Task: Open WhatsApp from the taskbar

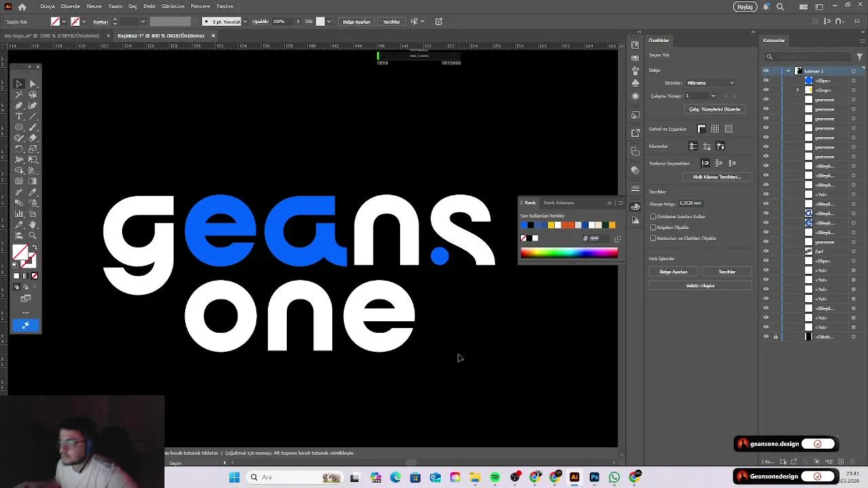Action: click(x=614, y=477)
